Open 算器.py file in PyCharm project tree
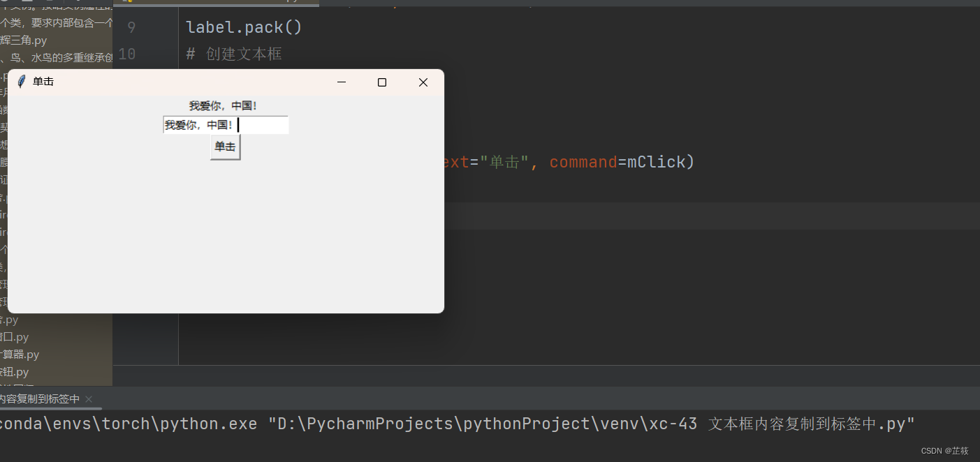The height and width of the screenshot is (462, 980). 20,355
